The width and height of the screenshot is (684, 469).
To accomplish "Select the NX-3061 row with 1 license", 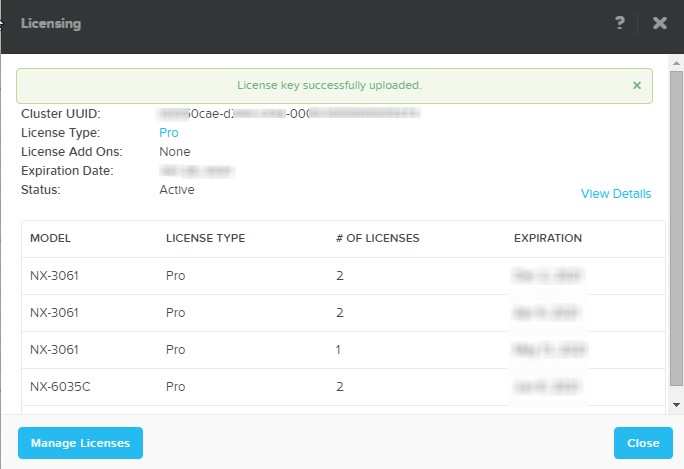I will point(342,350).
